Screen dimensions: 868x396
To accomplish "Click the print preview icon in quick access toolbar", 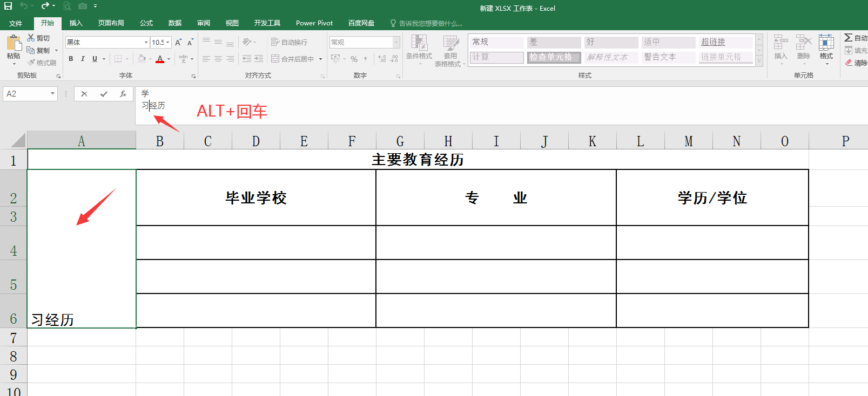I will (68, 6).
